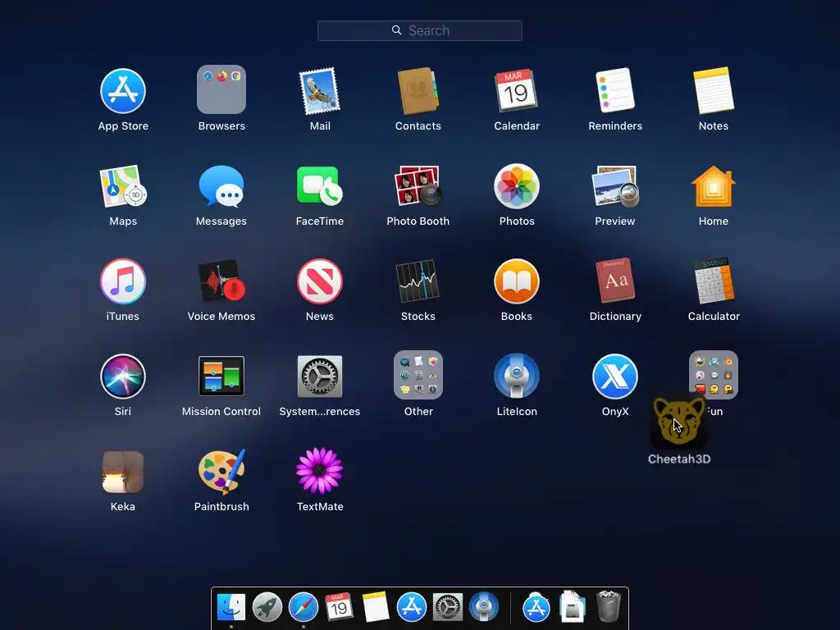Open the Books app
Screen dimensions: 840x630
click(517, 281)
